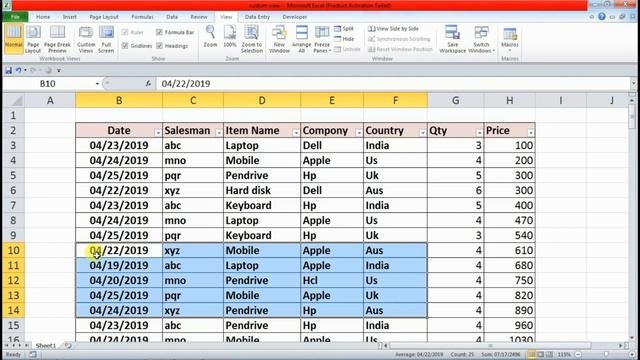Screen dimensions: 640x360
Task: Select the Hcl company cell
Action: tap(332, 280)
